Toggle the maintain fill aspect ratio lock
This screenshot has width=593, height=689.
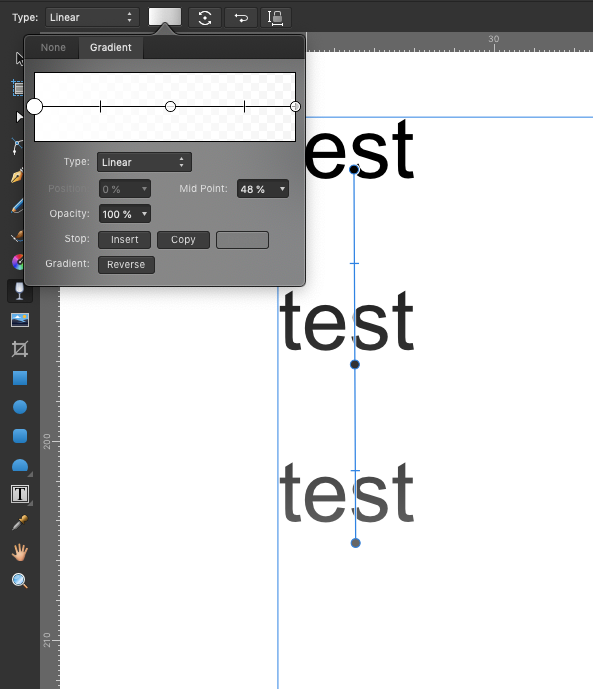click(276, 18)
